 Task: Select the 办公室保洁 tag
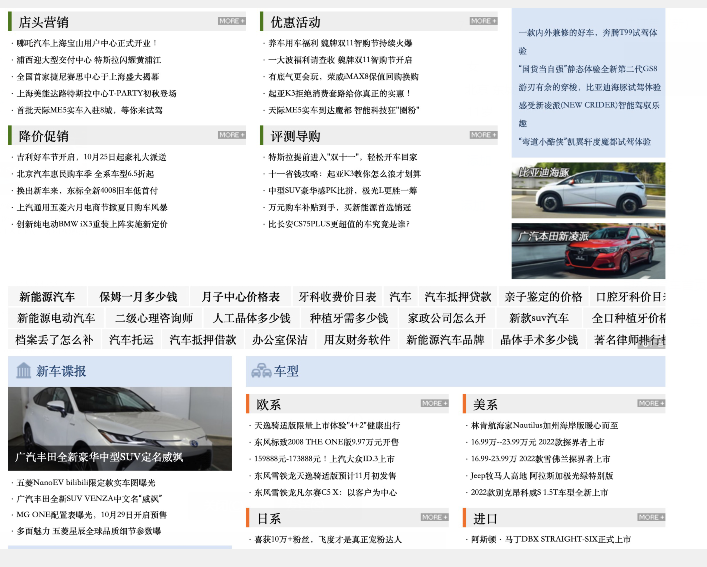tap(280, 339)
